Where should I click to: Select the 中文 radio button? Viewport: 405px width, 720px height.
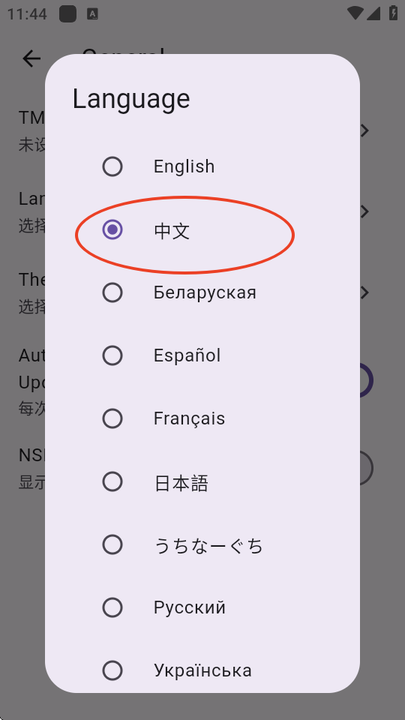[112, 230]
